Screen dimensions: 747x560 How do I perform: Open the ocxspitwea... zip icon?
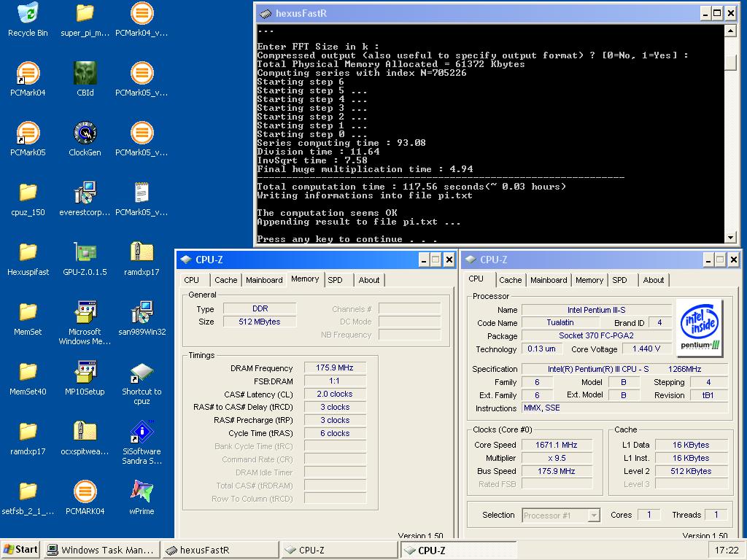point(85,432)
